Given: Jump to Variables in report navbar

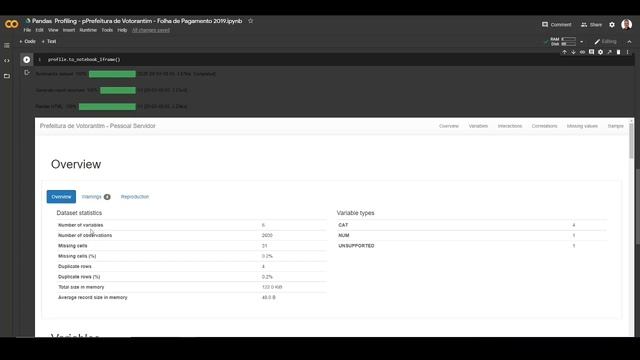Looking at the screenshot, I should click(478, 126).
